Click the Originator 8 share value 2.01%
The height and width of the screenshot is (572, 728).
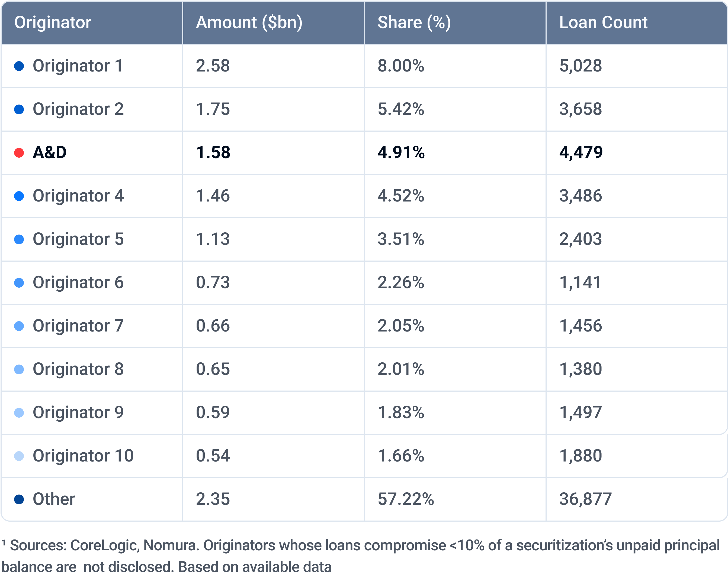point(401,369)
